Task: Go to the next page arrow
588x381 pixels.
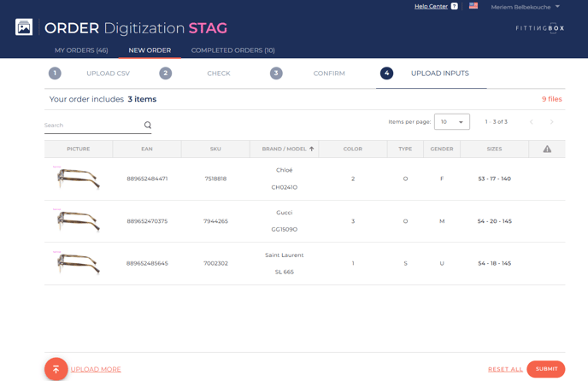Action: point(551,122)
